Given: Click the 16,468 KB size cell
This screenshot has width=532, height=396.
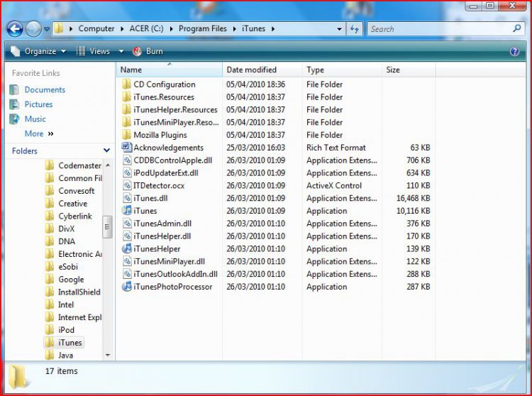Looking at the screenshot, I should point(414,198).
